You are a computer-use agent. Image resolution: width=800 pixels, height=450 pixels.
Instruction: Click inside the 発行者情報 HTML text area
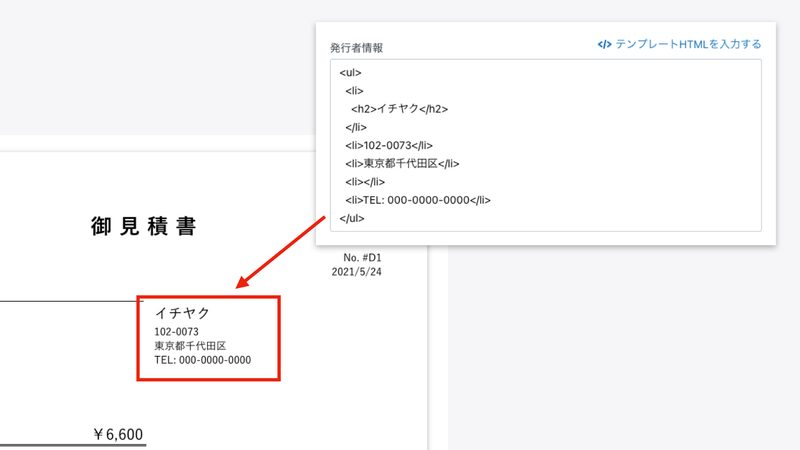545,145
